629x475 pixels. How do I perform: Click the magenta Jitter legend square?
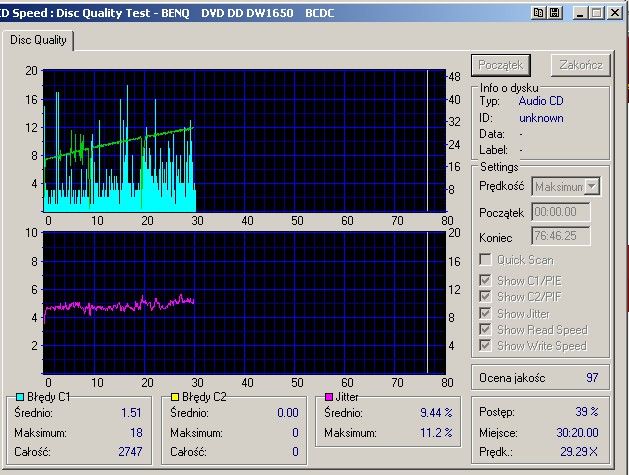329,397
